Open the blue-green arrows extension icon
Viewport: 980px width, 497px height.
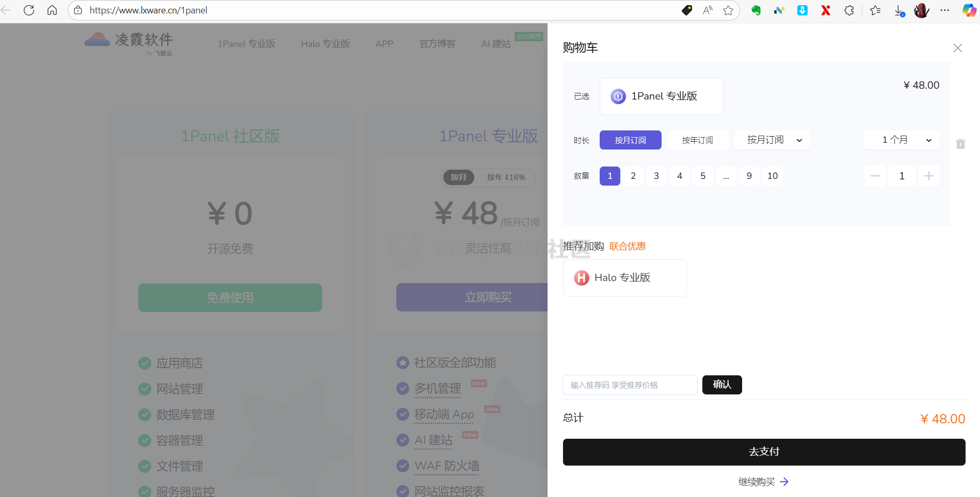click(779, 10)
